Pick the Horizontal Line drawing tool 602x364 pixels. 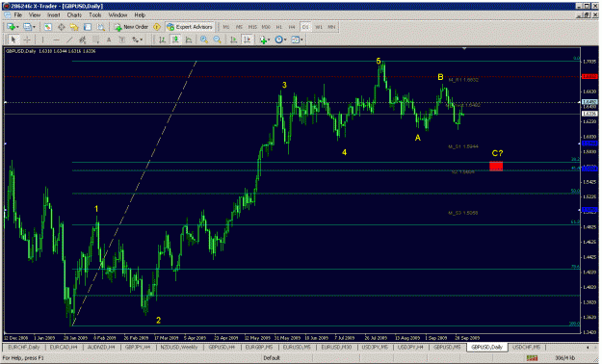(x=57, y=39)
